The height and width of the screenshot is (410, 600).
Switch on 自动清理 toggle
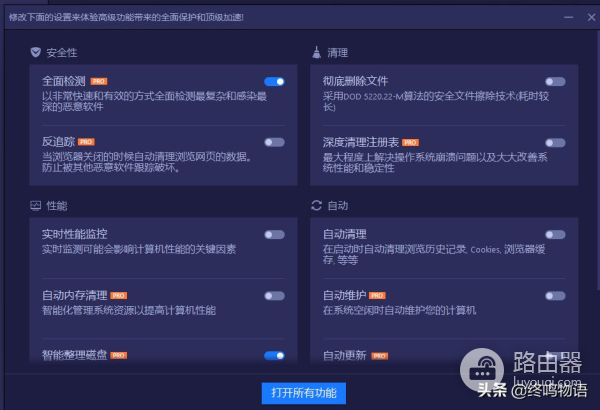click(555, 235)
